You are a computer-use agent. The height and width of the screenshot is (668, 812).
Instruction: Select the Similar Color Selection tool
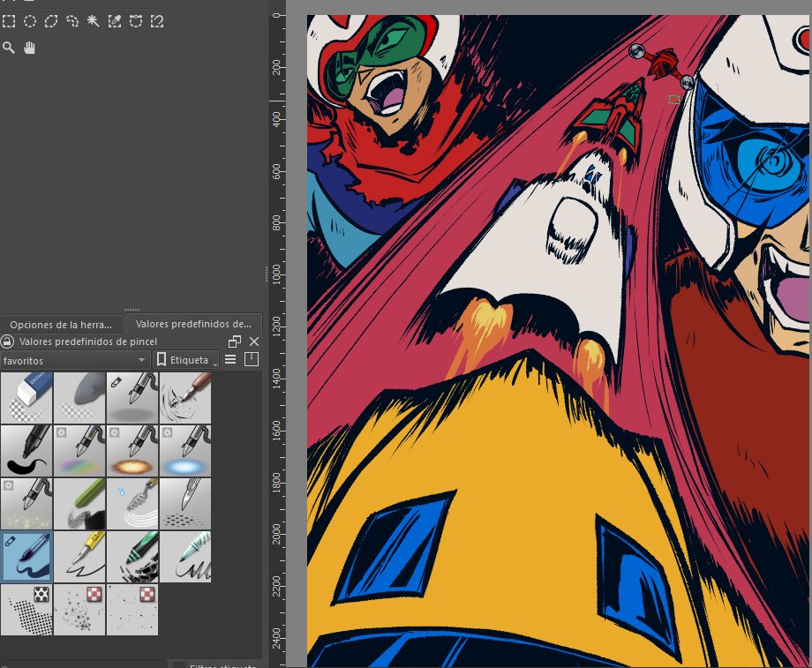click(115, 21)
